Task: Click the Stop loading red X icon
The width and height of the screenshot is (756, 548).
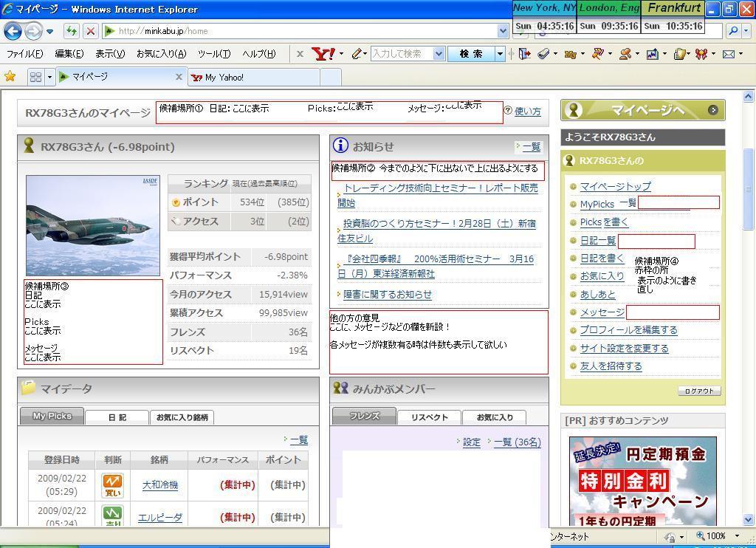Action: pyautogui.click(x=90, y=31)
